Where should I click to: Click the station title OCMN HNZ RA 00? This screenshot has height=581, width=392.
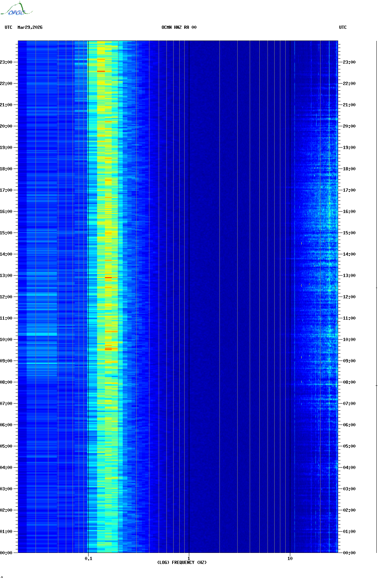179,27
